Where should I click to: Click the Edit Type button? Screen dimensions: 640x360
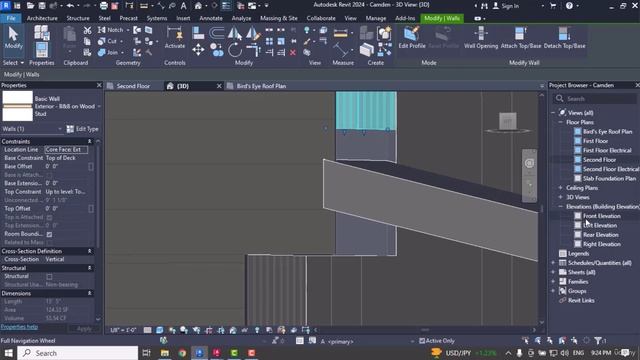pos(83,129)
